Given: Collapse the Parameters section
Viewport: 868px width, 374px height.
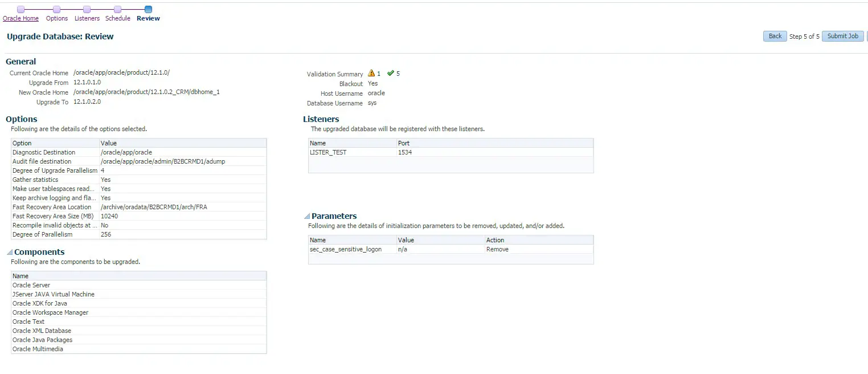Looking at the screenshot, I should [307, 217].
